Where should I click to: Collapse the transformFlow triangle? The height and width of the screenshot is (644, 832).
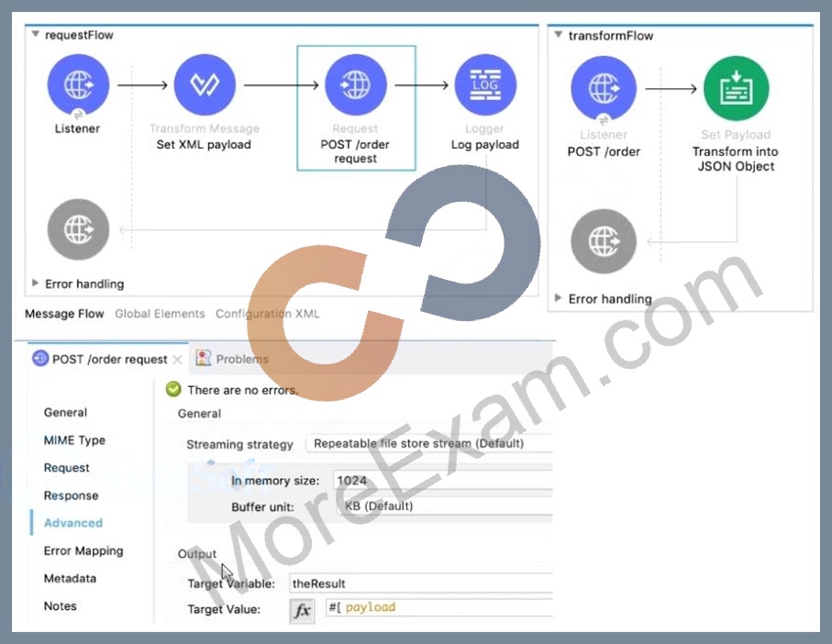pos(559,35)
